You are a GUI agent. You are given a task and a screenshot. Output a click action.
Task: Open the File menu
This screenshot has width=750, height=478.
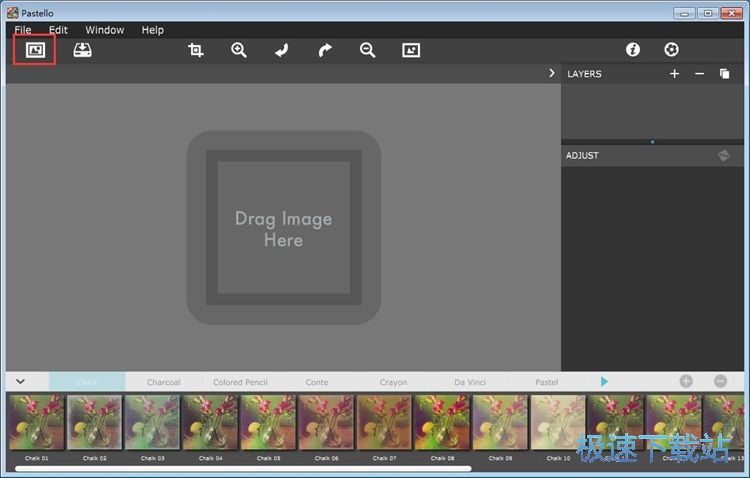tap(22, 30)
